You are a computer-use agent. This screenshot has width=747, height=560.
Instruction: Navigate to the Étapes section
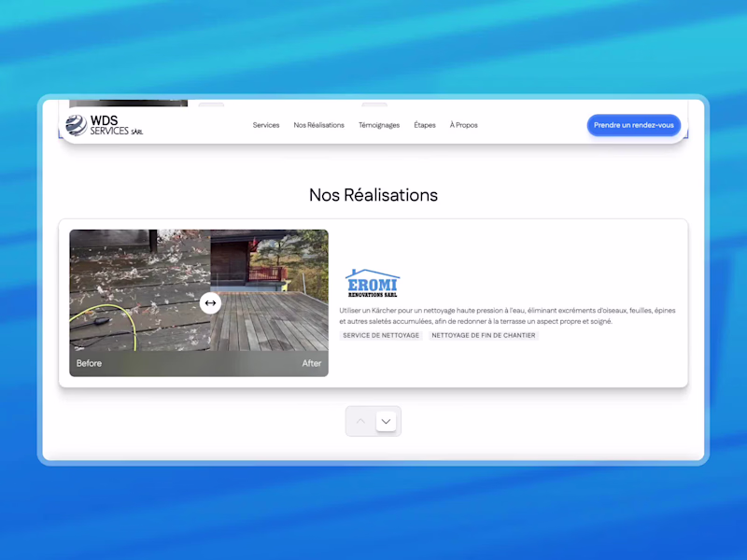(425, 124)
